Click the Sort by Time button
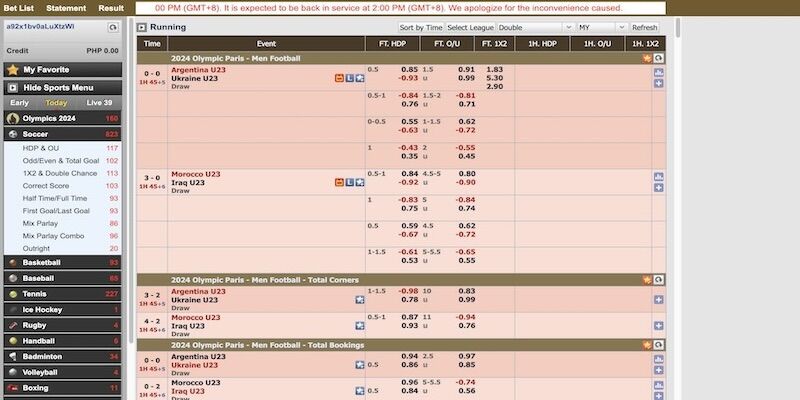This screenshot has height=400, width=800. tap(419, 28)
